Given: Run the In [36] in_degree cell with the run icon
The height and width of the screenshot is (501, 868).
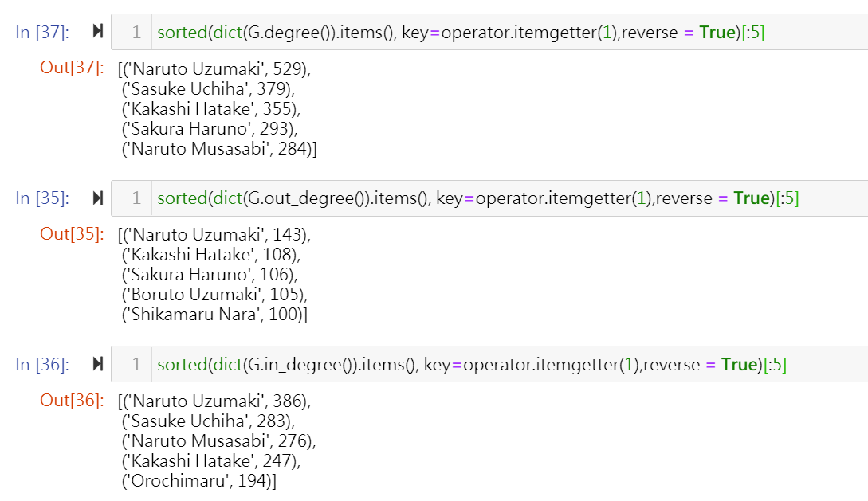Looking at the screenshot, I should pos(98,364).
